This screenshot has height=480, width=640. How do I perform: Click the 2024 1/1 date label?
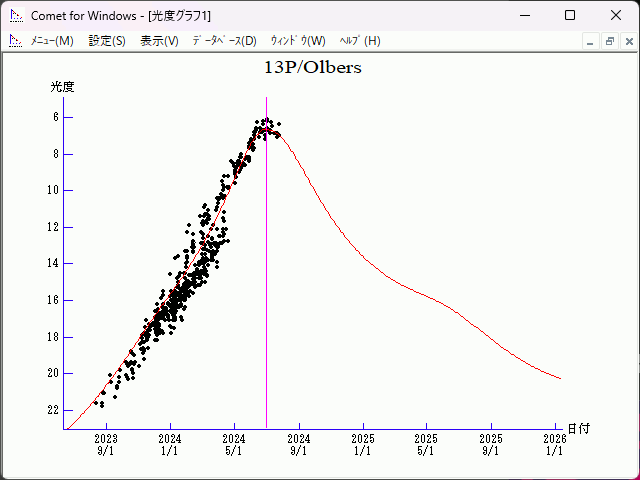point(170,445)
